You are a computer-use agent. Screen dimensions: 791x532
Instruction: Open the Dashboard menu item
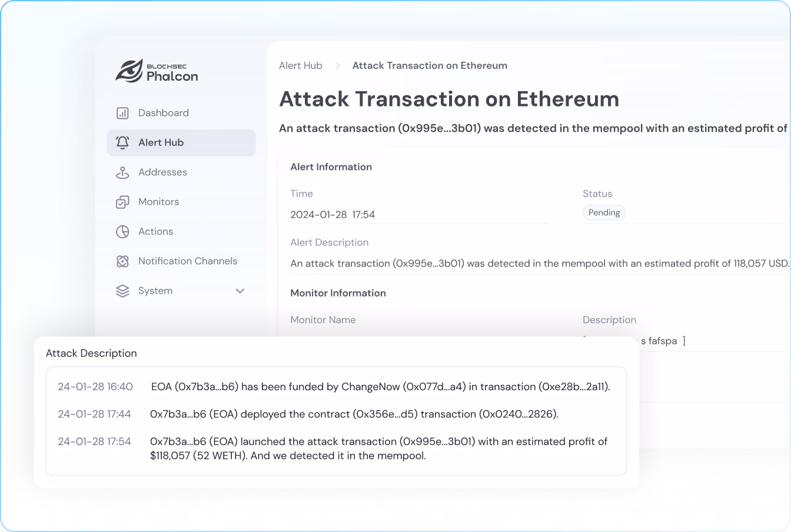coord(163,113)
